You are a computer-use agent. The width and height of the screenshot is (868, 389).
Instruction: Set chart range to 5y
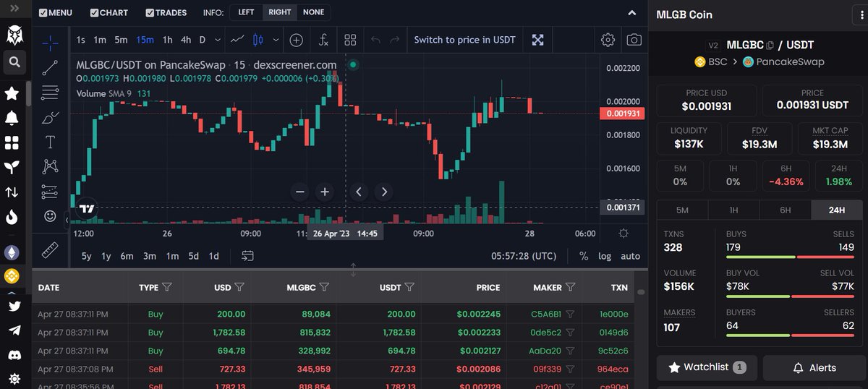pyautogui.click(x=86, y=256)
